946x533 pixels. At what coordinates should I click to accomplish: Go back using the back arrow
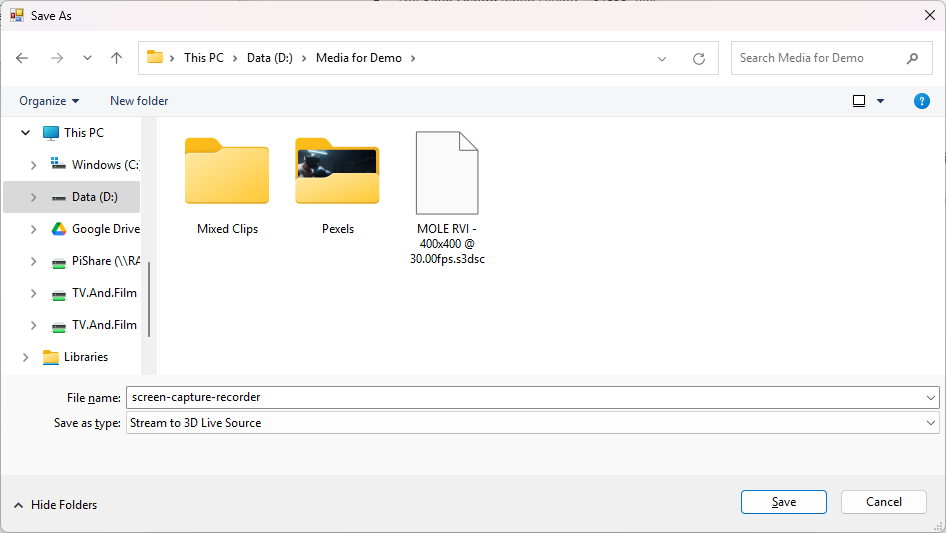[22, 58]
